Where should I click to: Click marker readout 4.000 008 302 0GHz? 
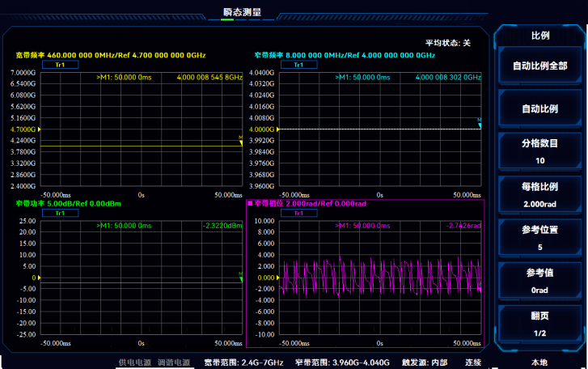click(x=448, y=77)
